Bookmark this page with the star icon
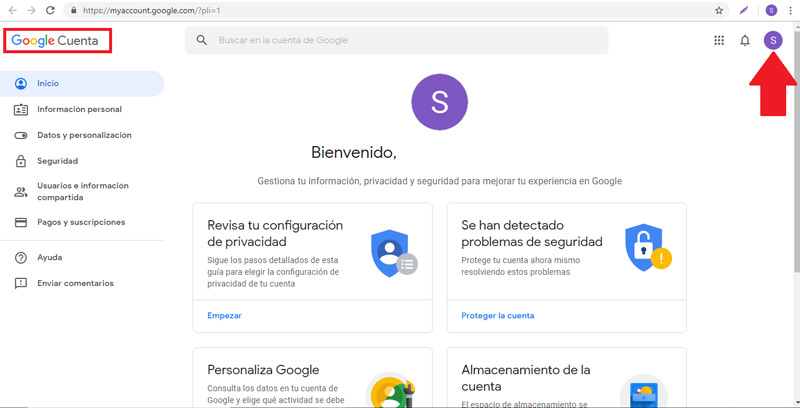This screenshot has height=408, width=800. click(x=719, y=10)
